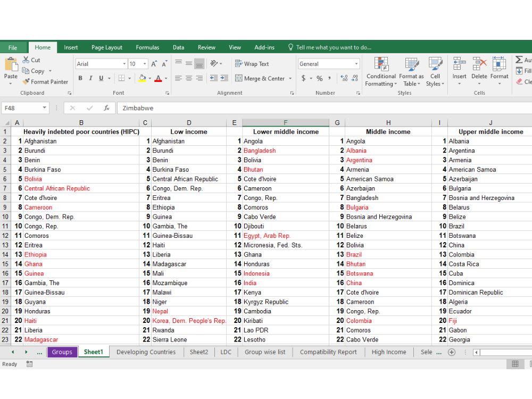This screenshot has width=532, height=399.
Task: Switch to the Formulas ribbon tab
Action: 147,47
